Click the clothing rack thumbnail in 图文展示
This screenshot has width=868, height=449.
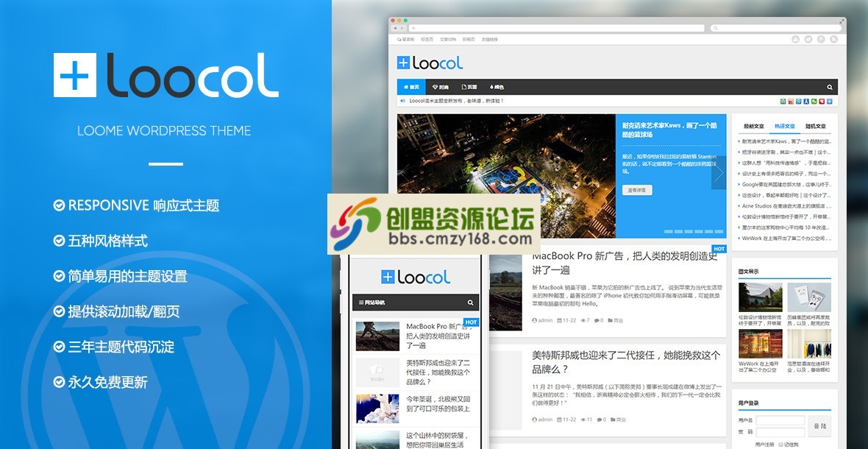(x=808, y=344)
